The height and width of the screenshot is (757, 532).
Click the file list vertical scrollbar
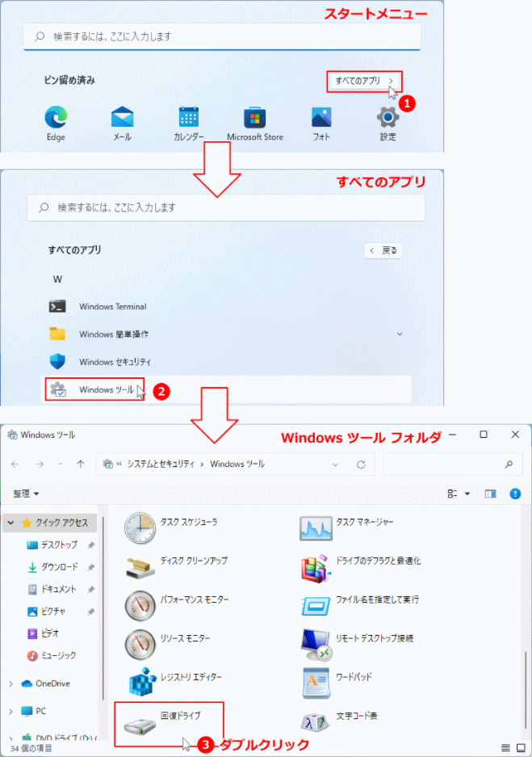pos(526,691)
